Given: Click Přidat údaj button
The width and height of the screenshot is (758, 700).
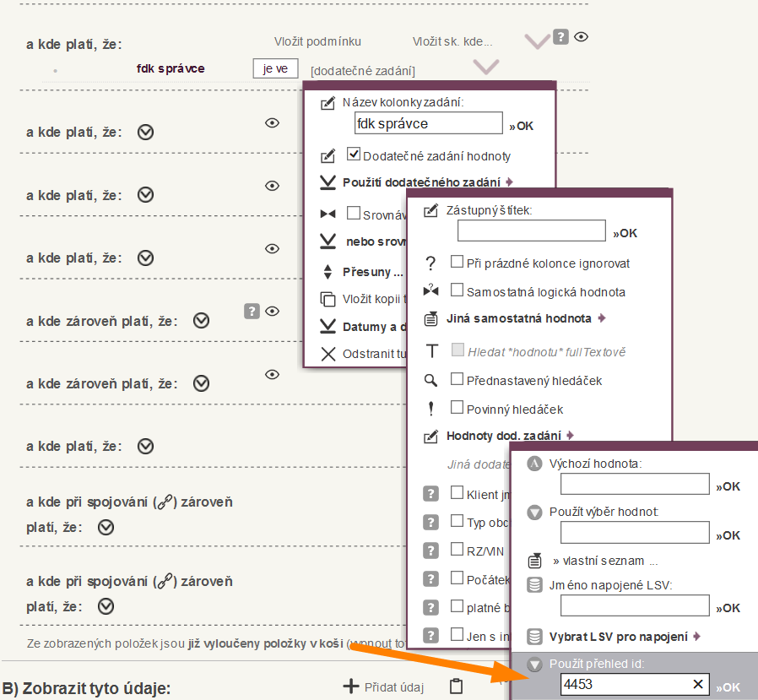Looking at the screenshot, I should point(383,686).
